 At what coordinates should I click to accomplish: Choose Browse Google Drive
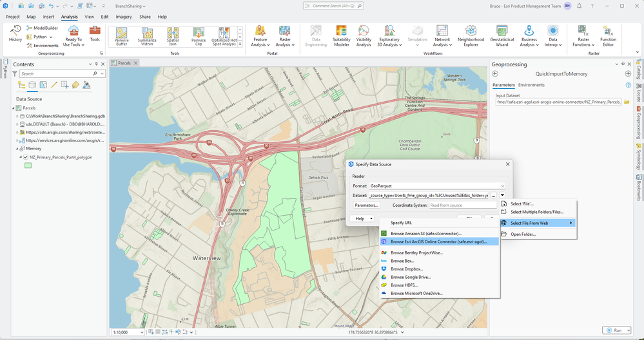(440, 278)
